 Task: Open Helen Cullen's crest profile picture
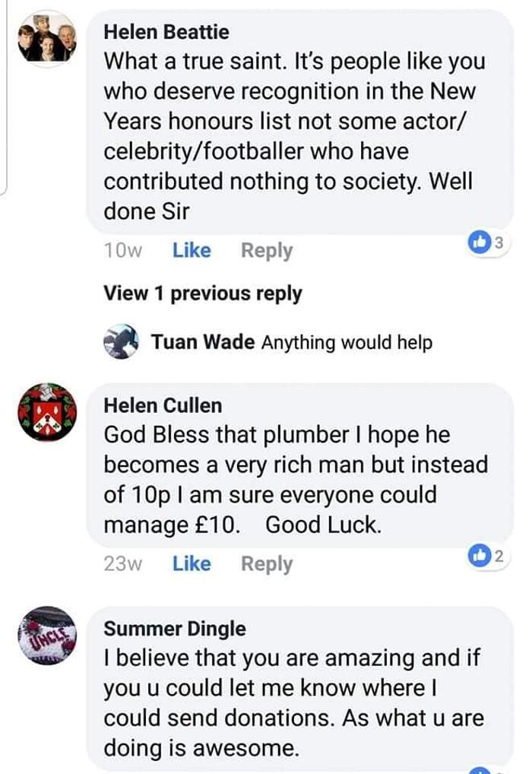pyautogui.click(x=47, y=412)
